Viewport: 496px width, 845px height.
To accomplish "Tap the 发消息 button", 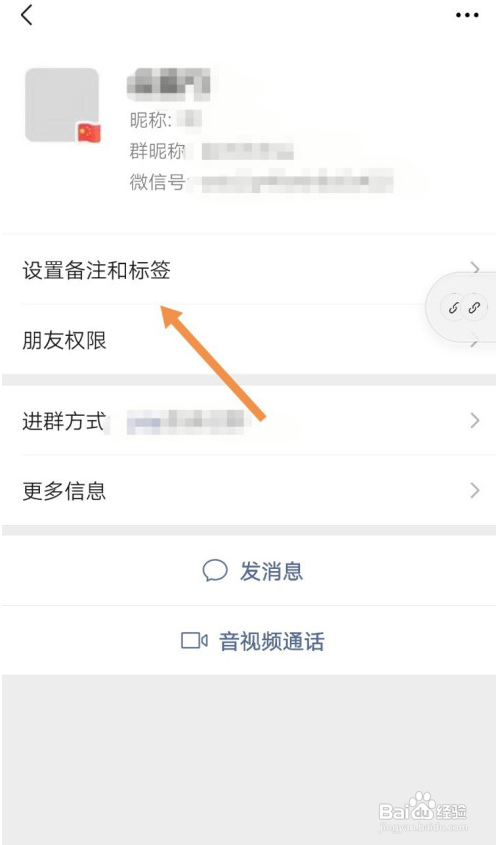I will (248, 571).
